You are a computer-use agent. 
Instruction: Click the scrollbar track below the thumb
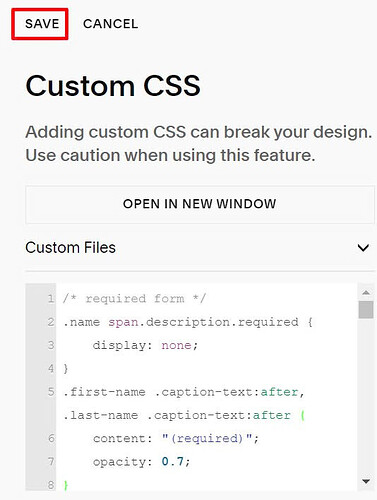coord(366,397)
